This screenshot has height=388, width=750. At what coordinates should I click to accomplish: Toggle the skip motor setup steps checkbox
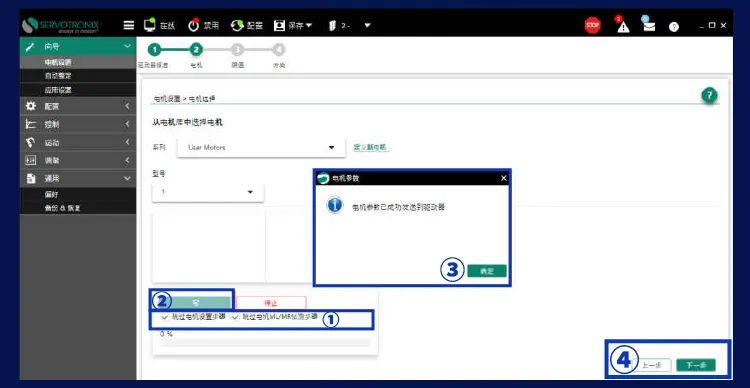pyautogui.click(x=165, y=317)
